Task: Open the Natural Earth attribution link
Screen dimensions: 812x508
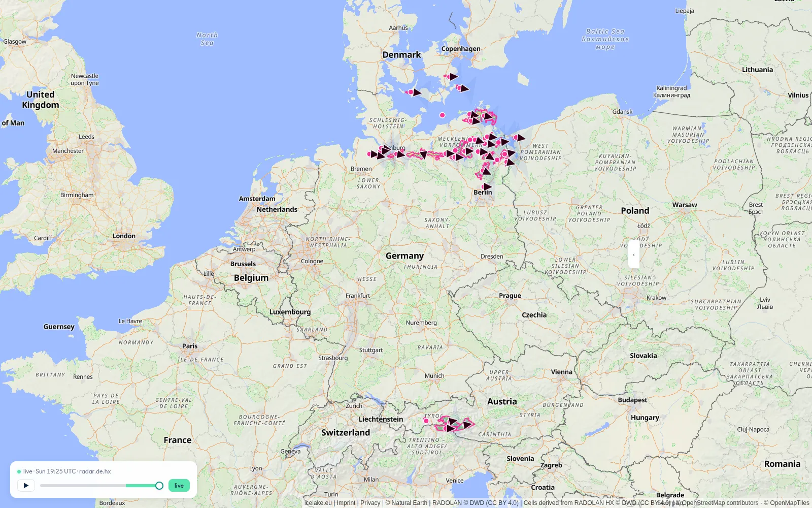Action: tap(406, 503)
